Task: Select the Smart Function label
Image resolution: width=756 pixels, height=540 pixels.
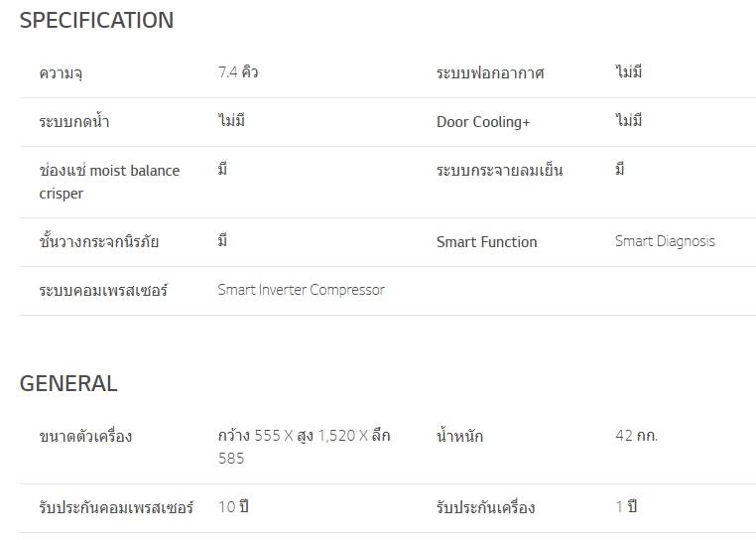Action: point(487,242)
